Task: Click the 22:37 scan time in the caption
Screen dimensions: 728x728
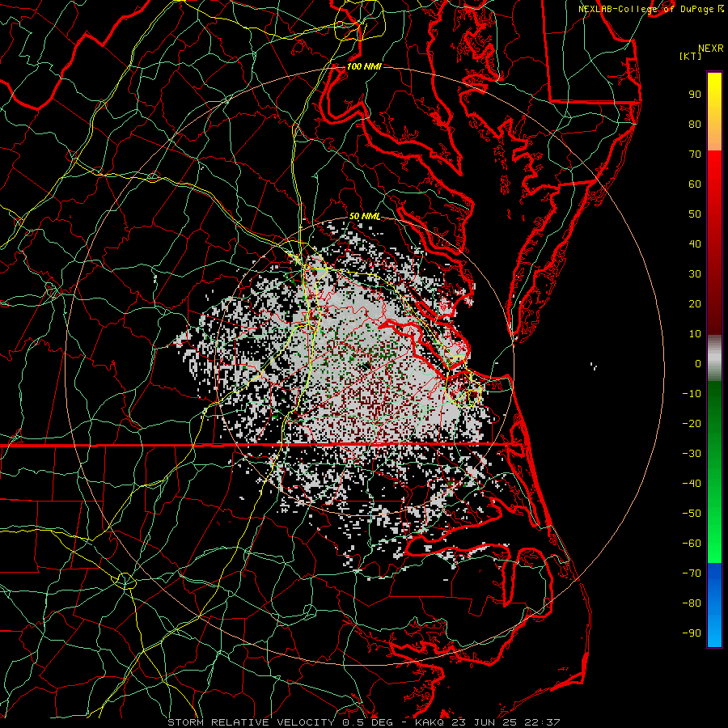Action: point(542,722)
